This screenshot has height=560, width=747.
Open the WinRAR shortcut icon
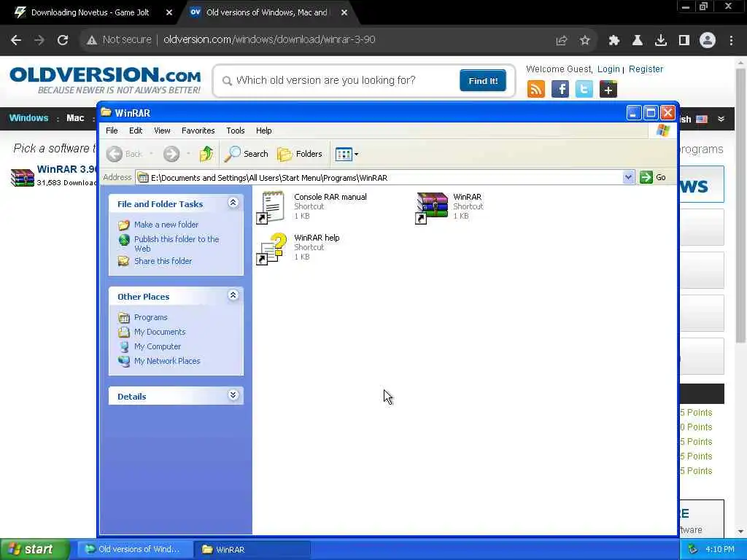pos(432,208)
